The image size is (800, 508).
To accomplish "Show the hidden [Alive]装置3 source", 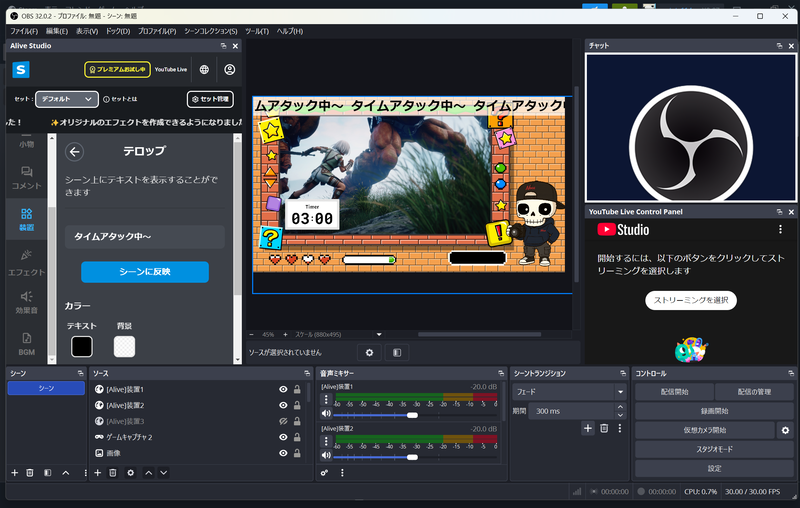I will 283,421.
